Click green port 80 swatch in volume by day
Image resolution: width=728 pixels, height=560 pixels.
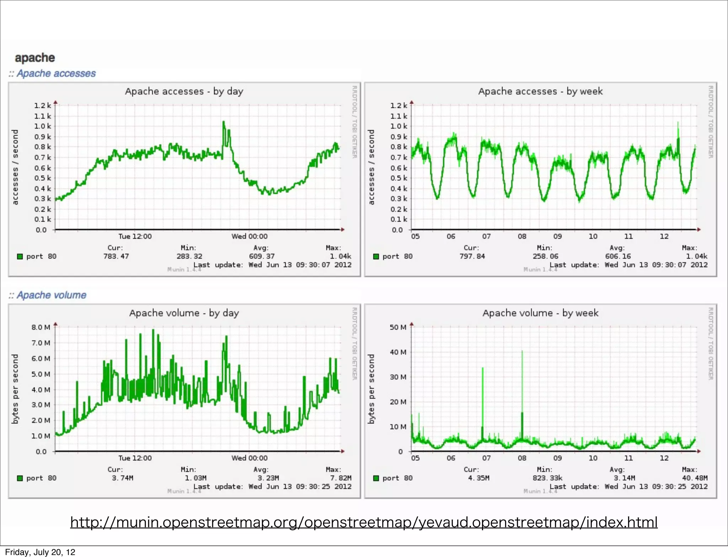coord(20,478)
